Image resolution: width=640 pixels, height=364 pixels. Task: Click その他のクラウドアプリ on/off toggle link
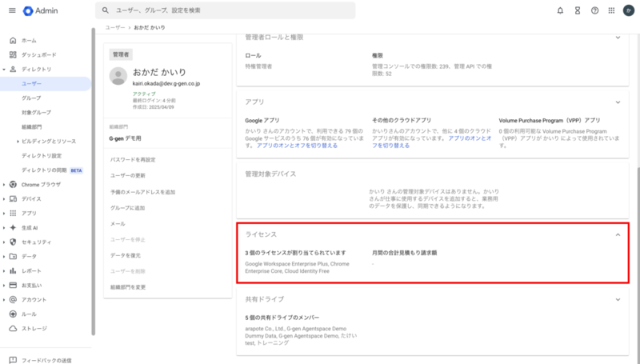point(431,142)
